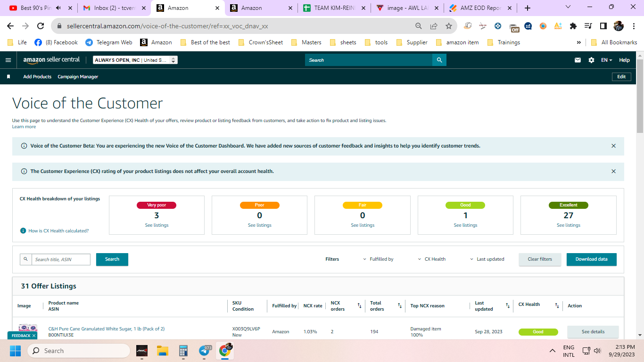Screen dimensions: 644x362
Task: See listings under Excellent
Action: [569, 225]
